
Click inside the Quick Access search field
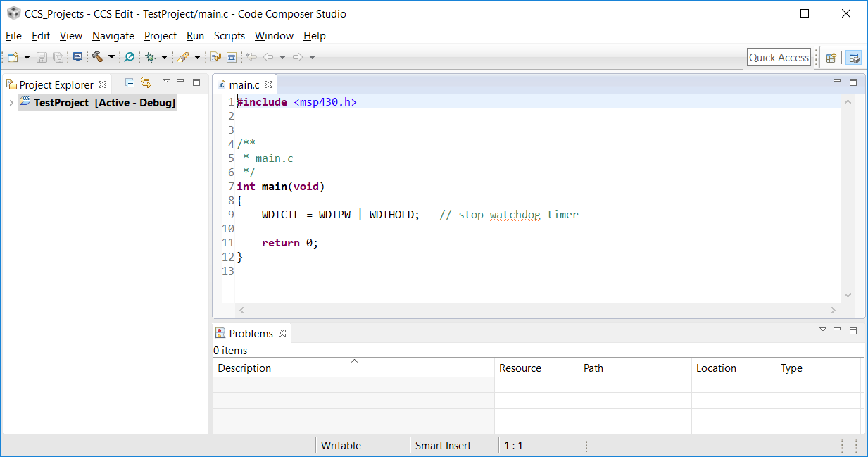[x=779, y=57]
